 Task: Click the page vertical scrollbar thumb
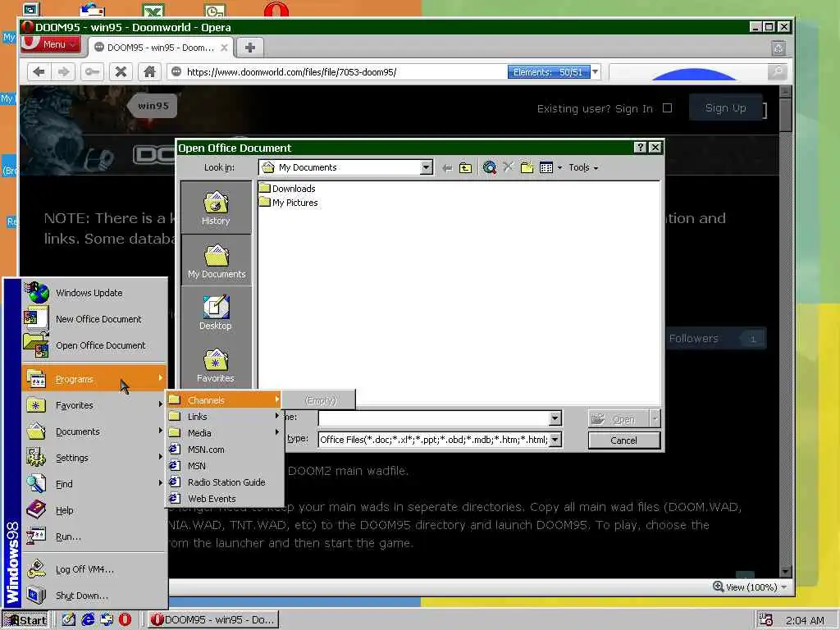(785, 113)
